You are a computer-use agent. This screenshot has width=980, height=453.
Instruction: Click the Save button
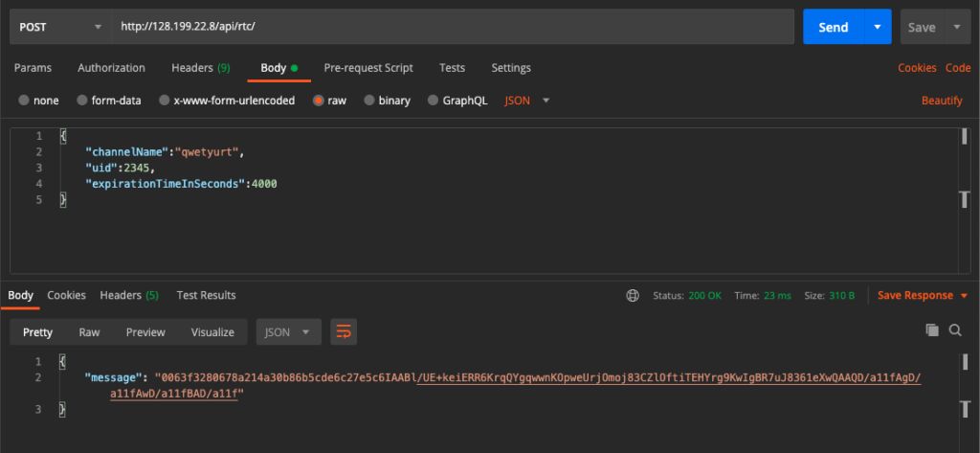click(x=922, y=27)
